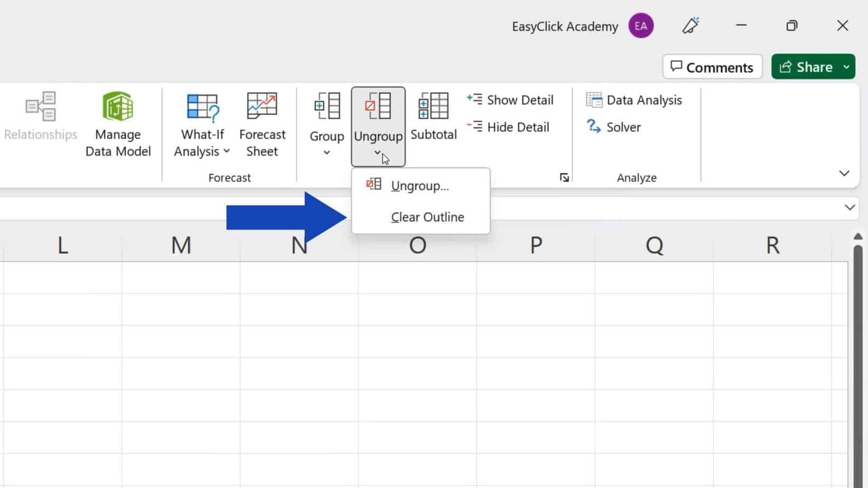Image resolution: width=868 pixels, height=488 pixels.
Task: Collapse the ribbon with the chevron
Action: coord(844,173)
